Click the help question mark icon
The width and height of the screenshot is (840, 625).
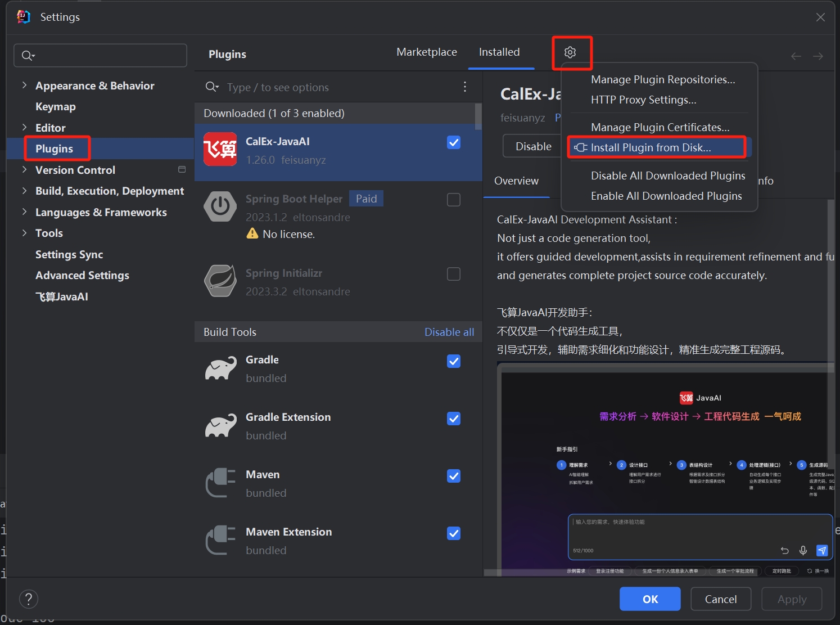[x=29, y=599]
